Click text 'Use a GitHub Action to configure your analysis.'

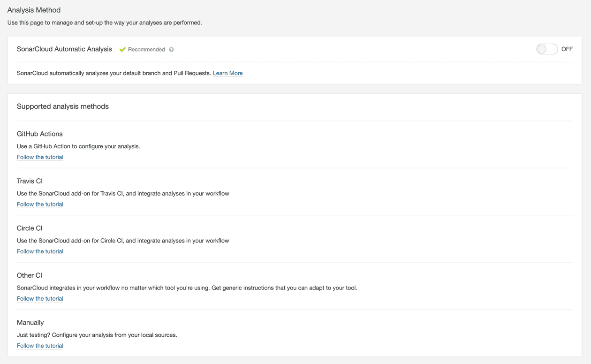(78, 146)
